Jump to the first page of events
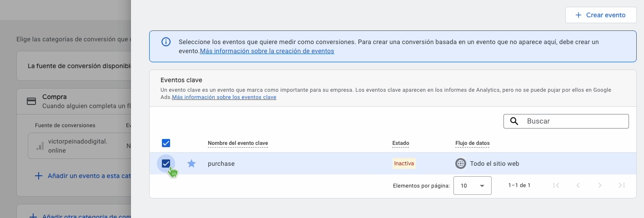 click(x=556, y=185)
